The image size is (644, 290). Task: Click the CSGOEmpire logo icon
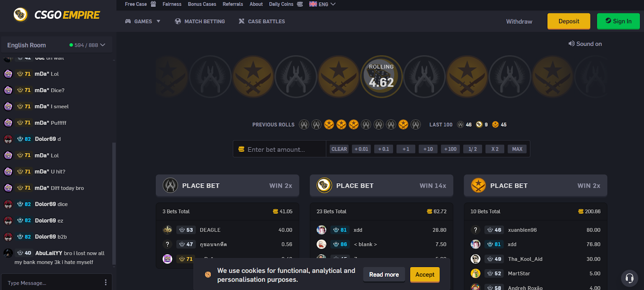21,15
